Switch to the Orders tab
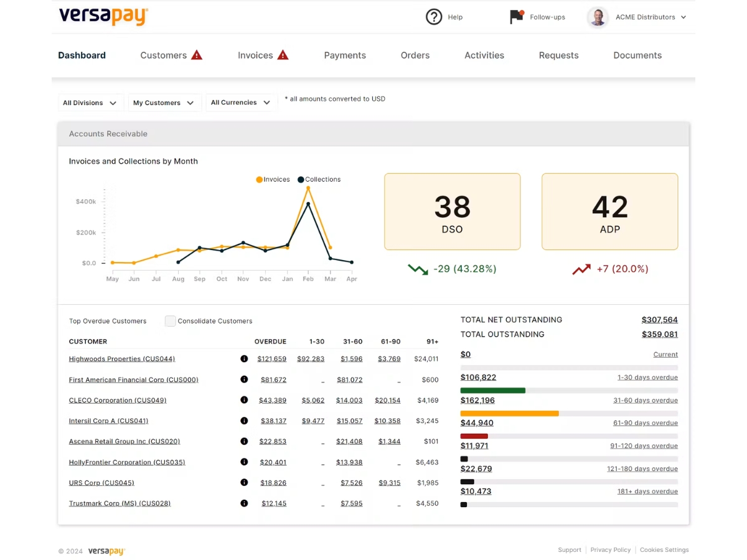The width and height of the screenshot is (747, 560). [415, 55]
